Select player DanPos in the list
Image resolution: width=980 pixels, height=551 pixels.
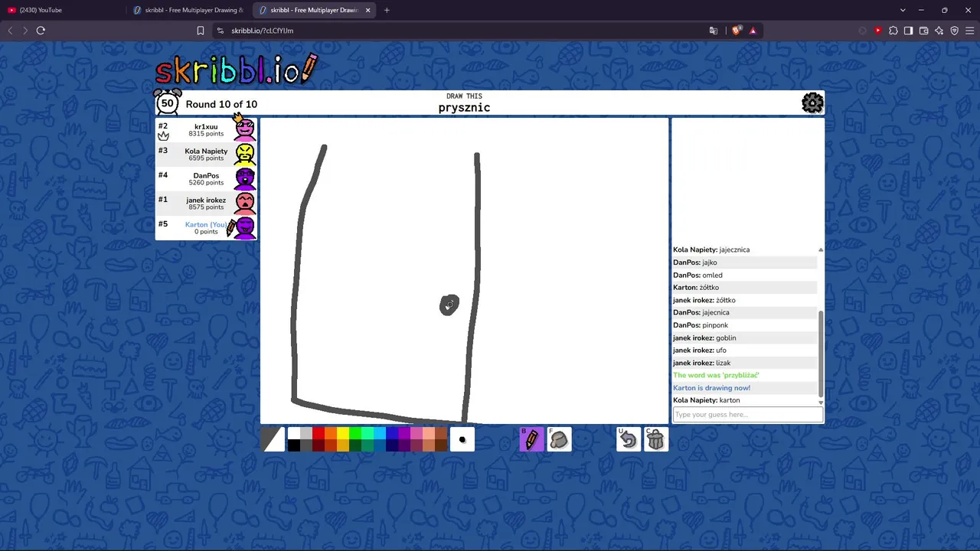pos(206,179)
